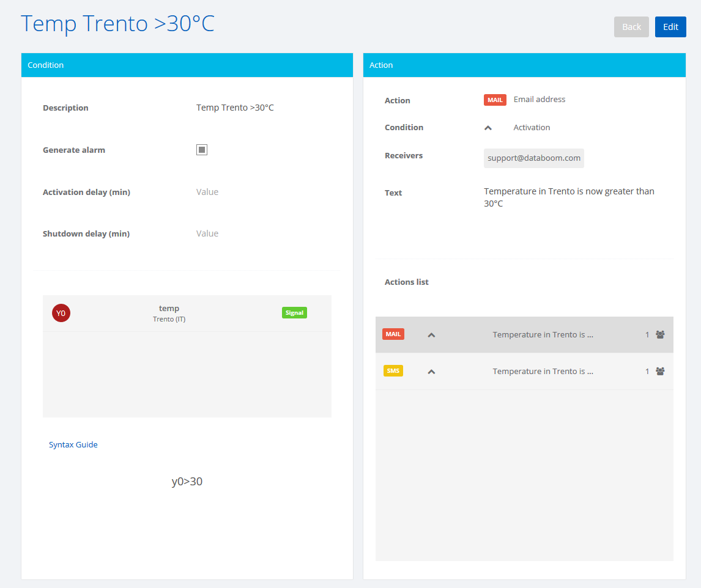This screenshot has width=701, height=588.
Task: Click the chevron in the SMS action row
Action: click(x=431, y=372)
